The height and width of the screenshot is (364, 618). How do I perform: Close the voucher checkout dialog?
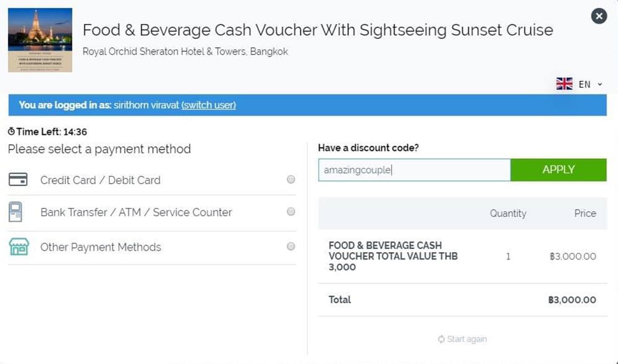tap(599, 16)
